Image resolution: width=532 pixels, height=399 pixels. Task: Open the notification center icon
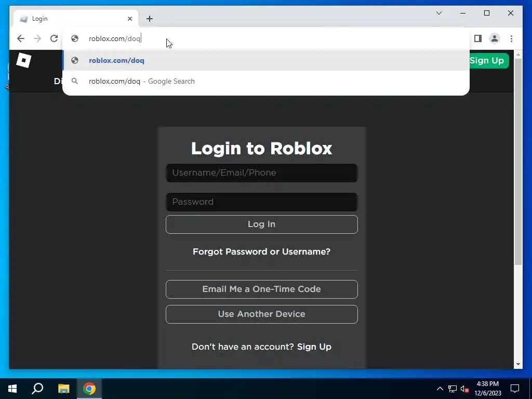(515, 389)
